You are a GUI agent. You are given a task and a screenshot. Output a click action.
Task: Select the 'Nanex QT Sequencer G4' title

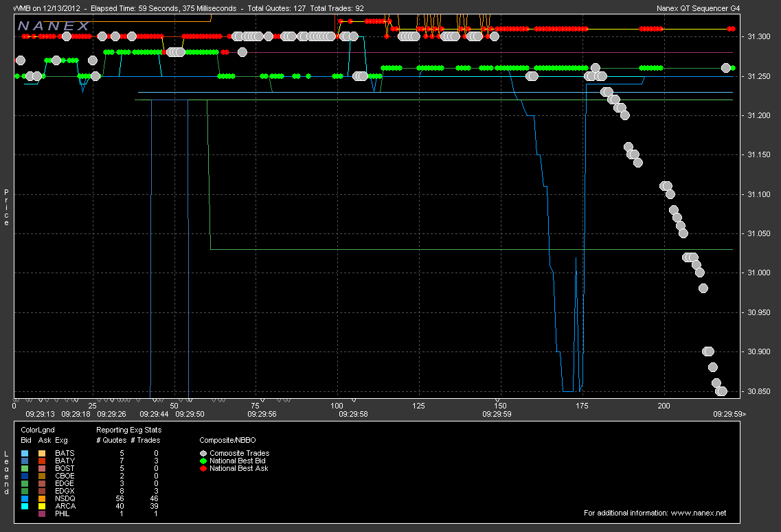(699, 8)
